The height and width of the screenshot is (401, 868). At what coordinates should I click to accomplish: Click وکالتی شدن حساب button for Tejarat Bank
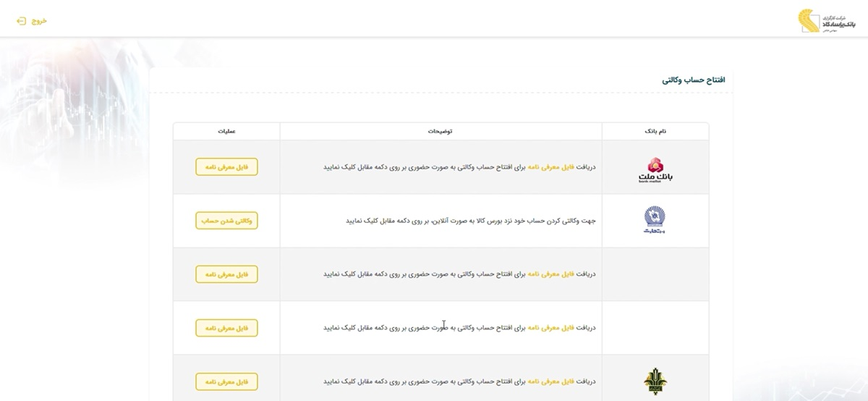[226, 220]
